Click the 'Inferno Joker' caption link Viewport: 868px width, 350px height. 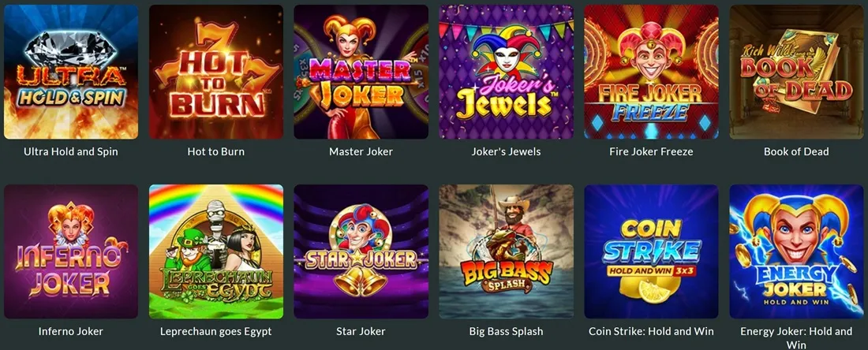(71, 332)
